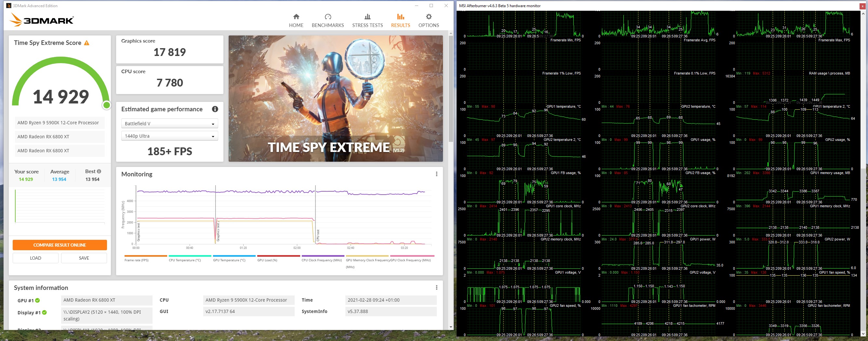This screenshot has height=341, width=868.
Task: Click the AMD Ryzen 9 5900X row under the score
Action: pos(60,123)
